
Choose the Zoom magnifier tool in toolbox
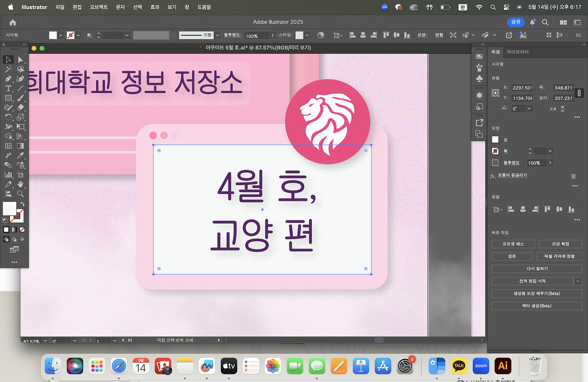tap(20, 194)
